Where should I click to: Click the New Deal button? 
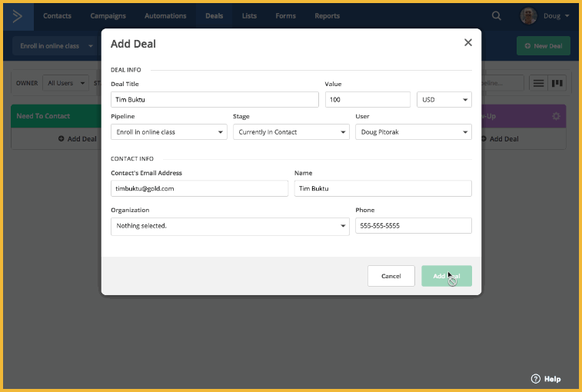tap(543, 46)
